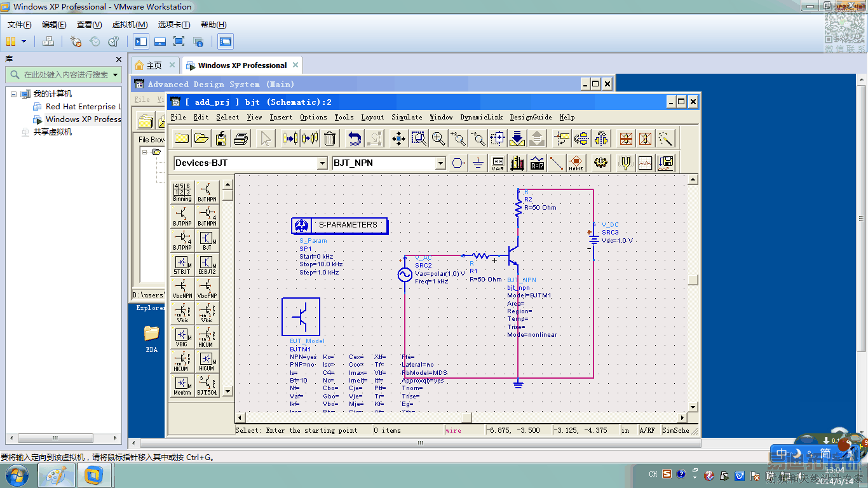Viewport: 868px width, 488px height.
Task: Toggle VMware full screen mode button
Action: click(179, 42)
